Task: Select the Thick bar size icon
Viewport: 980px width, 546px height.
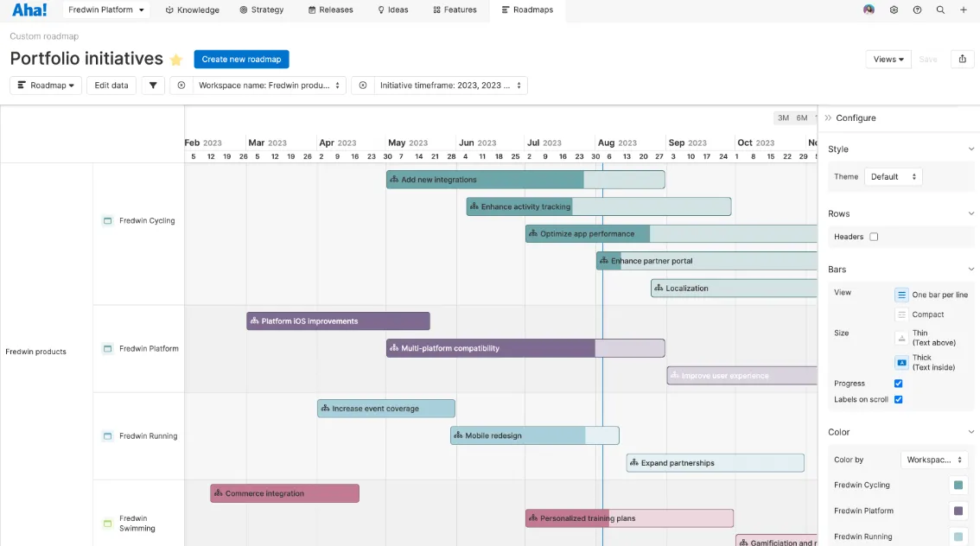Action: [901, 362]
